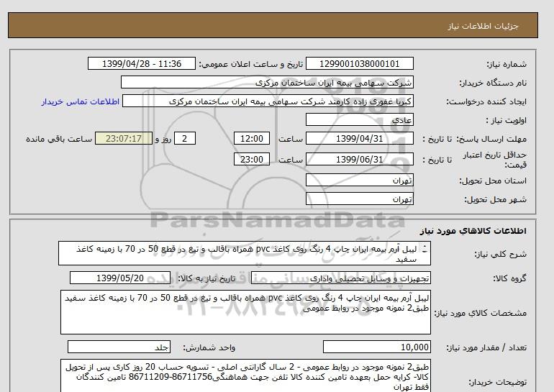This screenshot has width=554, height=392.
Task: Click the استان محل تحویل label
Action: coord(493,181)
